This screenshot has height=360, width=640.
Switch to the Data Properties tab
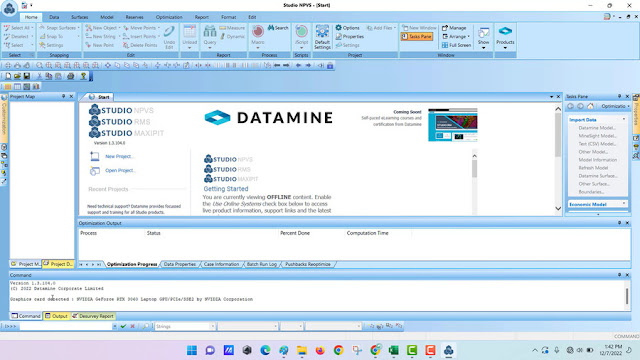click(x=180, y=264)
